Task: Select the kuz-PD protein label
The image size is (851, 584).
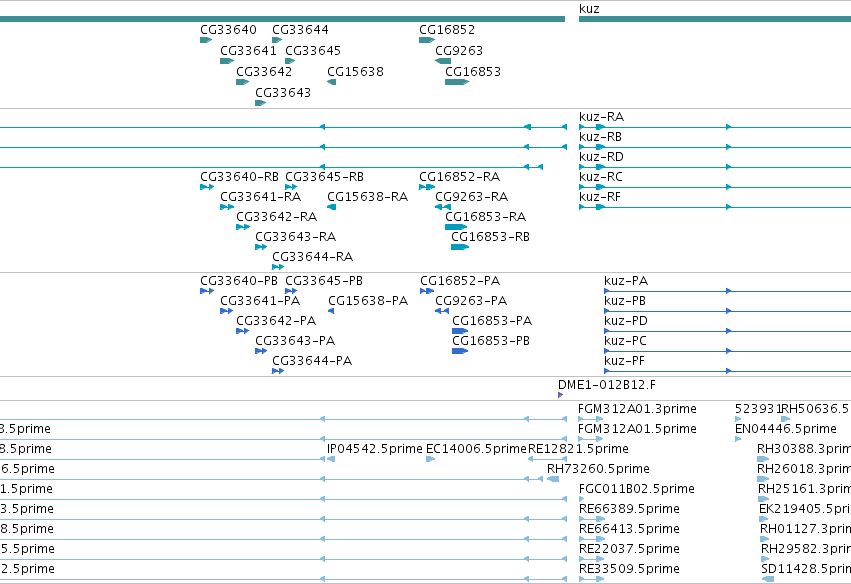Action: pyautogui.click(x=626, y=321)
